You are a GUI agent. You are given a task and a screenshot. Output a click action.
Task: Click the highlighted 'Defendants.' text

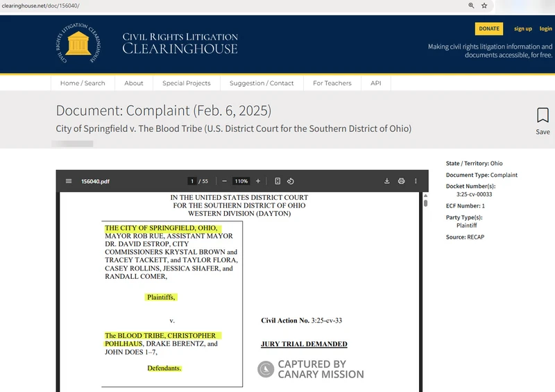tap(164, 368)
